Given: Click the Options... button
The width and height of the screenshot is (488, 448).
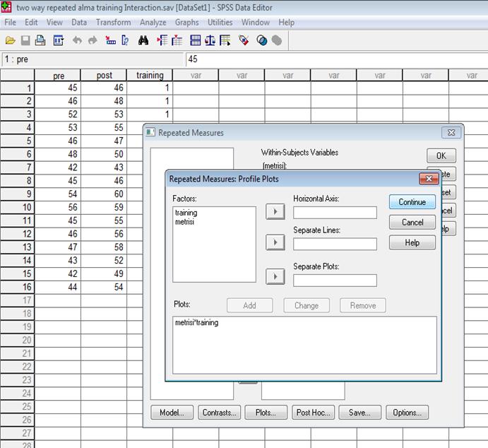Looking at the screenshot, I should [407, 413].
